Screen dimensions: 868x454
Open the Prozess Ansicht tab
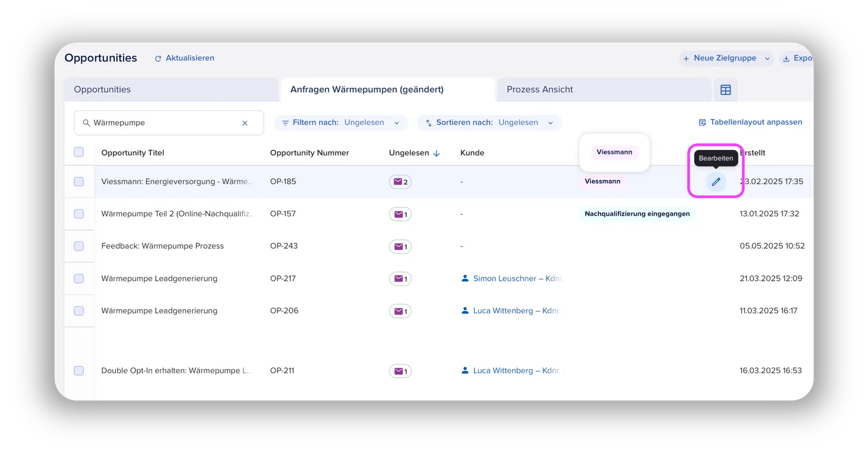click(604, 90)
